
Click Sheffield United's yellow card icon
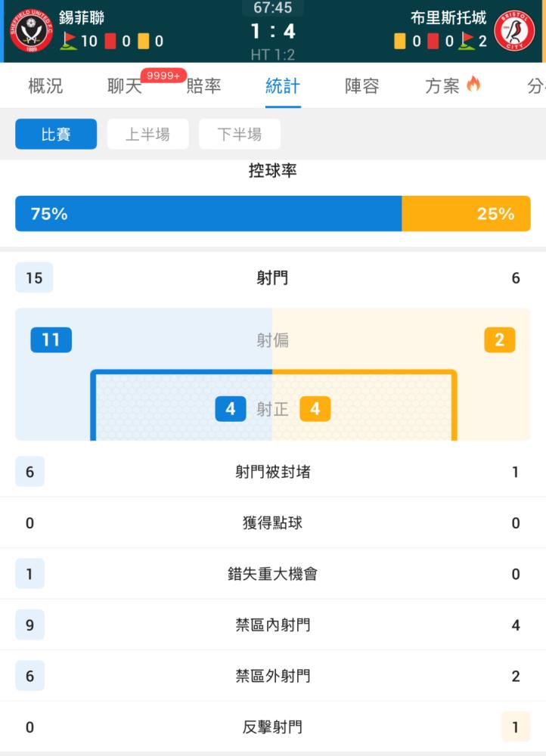pos(143,41)
